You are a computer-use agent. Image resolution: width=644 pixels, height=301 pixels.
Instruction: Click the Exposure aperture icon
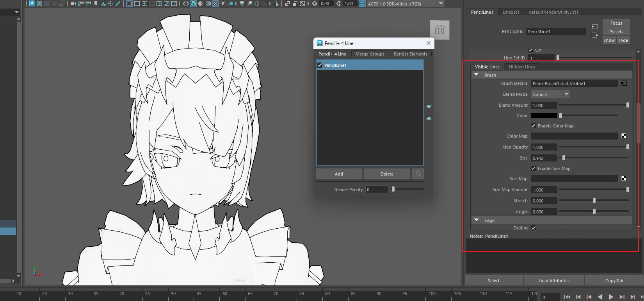[x=315, y=4]
